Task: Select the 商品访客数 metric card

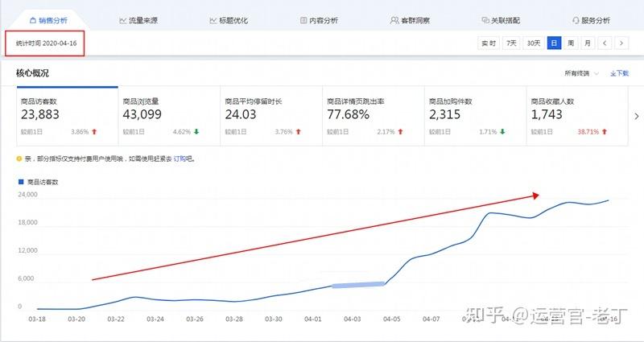Action: (x=68, y=116)
